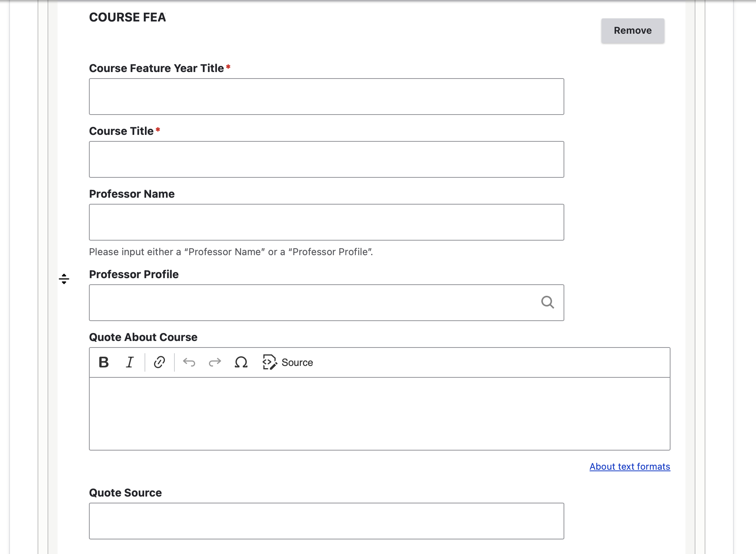The image size is (756, 554).
Task: Select the Professor Name text field
Action: pos(327,222)
